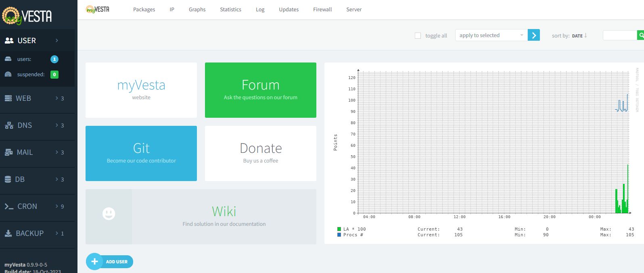
Task: Click the "toggle all" label text
Action: [436, 36]
